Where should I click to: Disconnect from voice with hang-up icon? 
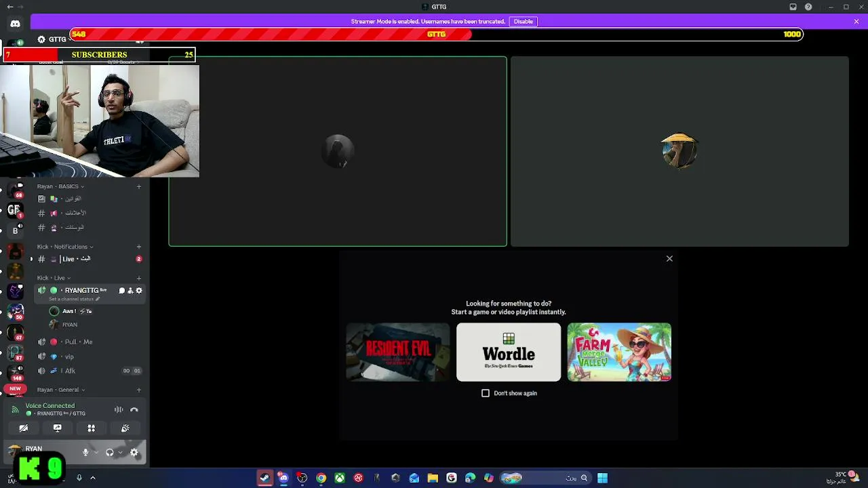[134, 409]
